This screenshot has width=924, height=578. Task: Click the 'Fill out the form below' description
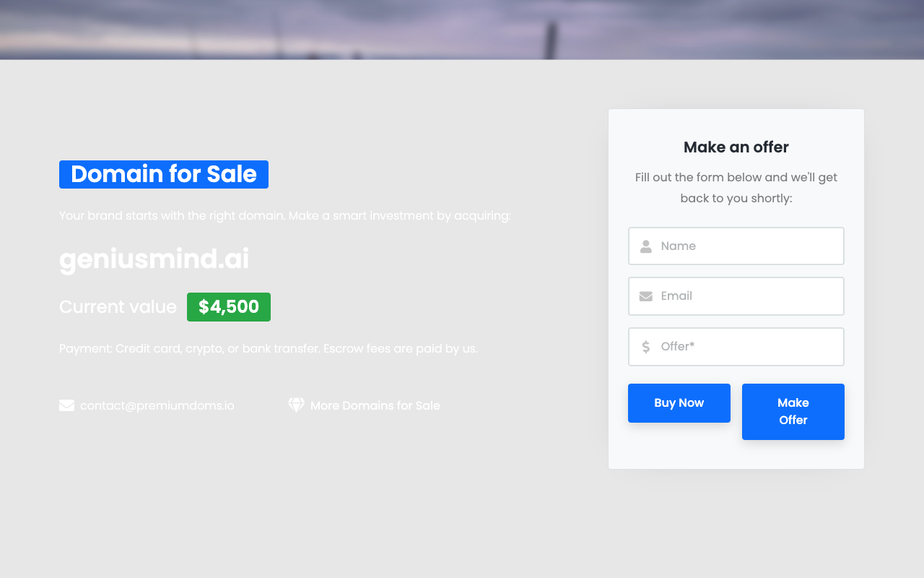click(x=736, y=188)
